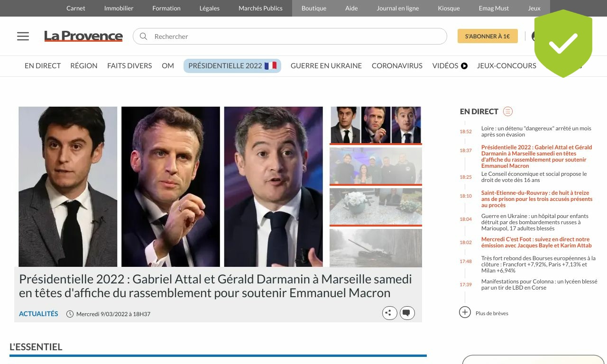Open Marchés Publics in the top bar
This screenshot has width=607, height=364.
[x=260, y=8]
